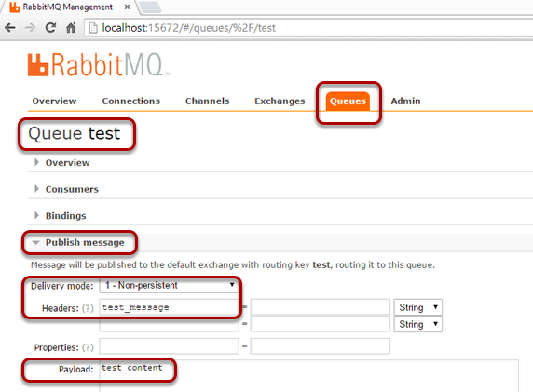
Task: Click the browser forward arrow
Action: (x=30, y=28)
